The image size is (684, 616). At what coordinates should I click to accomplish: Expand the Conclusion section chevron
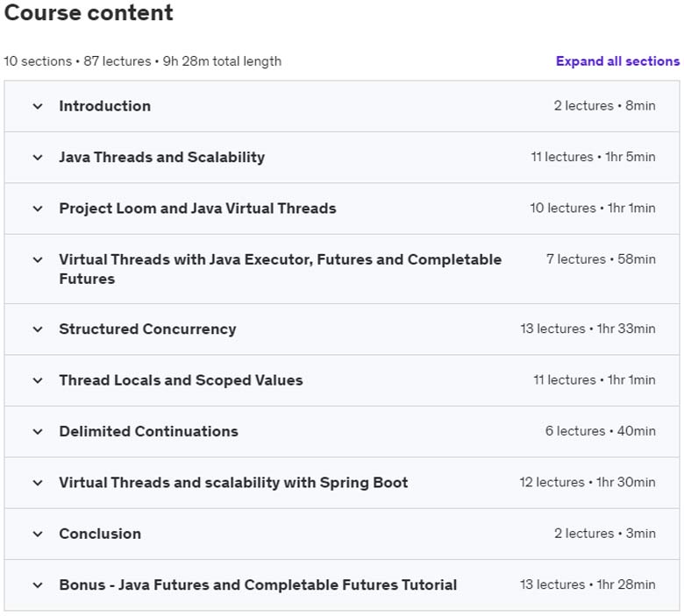[x=38, y=534]
